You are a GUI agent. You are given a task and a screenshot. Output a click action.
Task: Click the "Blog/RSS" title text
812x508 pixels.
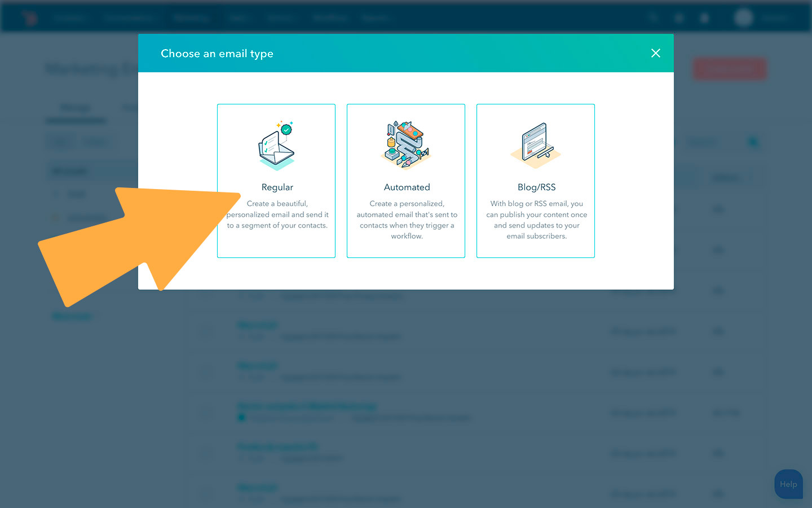pos(537,187)
